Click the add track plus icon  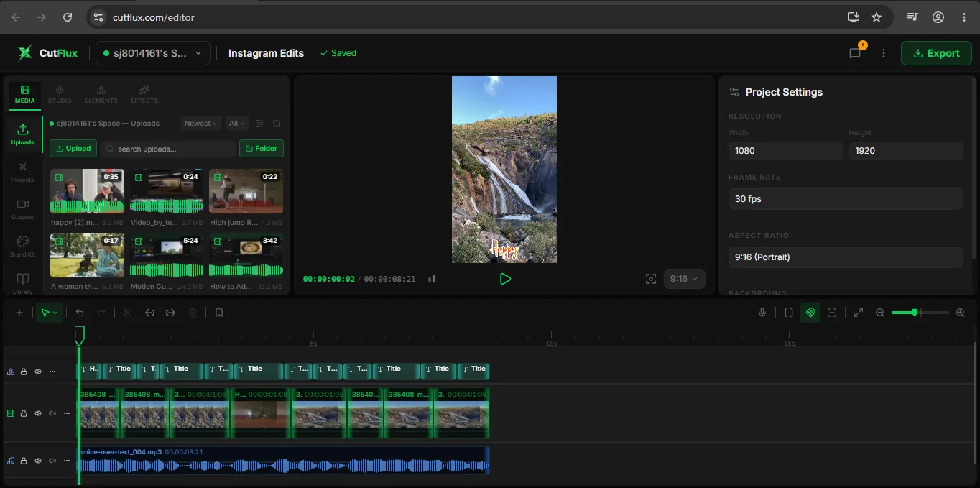[x=19, y=313]
